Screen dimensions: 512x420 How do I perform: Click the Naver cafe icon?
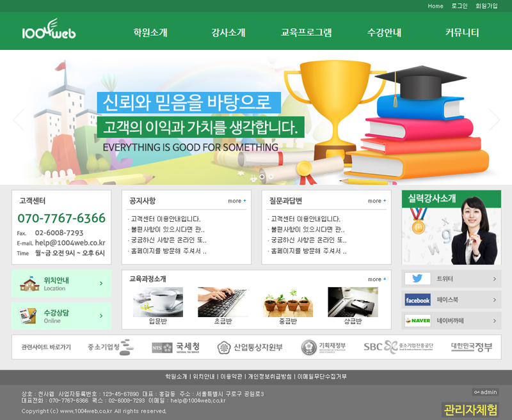pos(417,320)
